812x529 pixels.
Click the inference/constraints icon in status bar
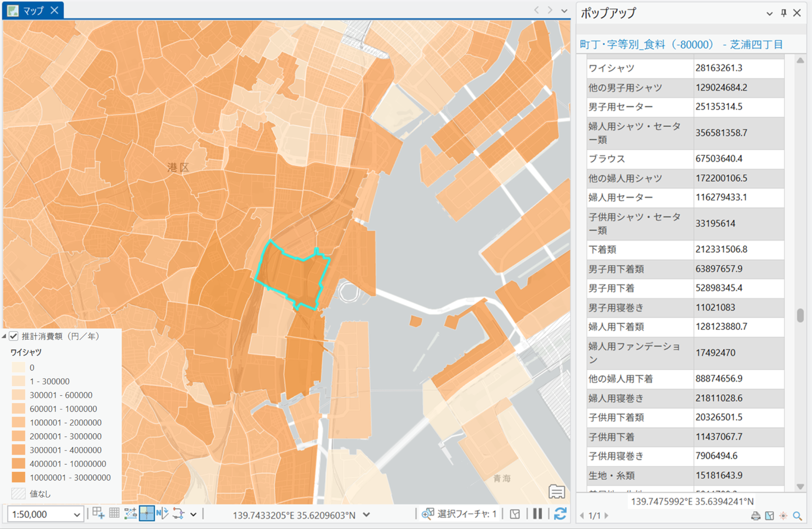pos(130,513)
